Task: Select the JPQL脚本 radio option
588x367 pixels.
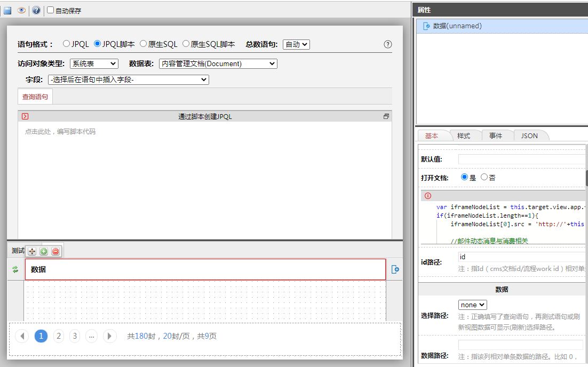Action: click(x=97, y=44)
